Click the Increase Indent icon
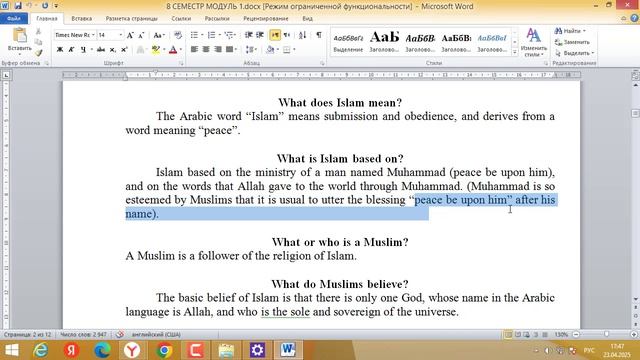Image resolution: width=640 pixels, height=360 pixels. pyautogui.click(x=260, y=36)
